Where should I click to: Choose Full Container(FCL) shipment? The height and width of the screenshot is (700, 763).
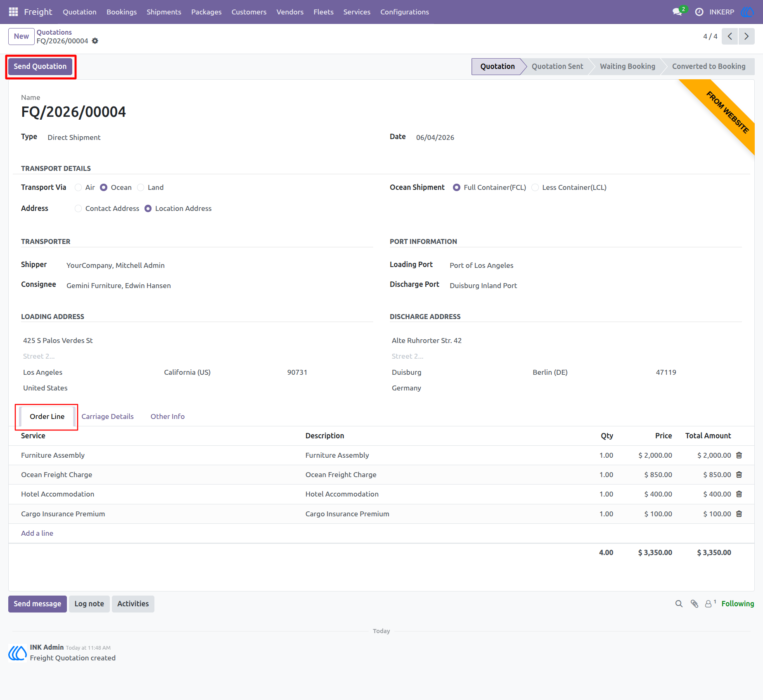tap(457, 187)
